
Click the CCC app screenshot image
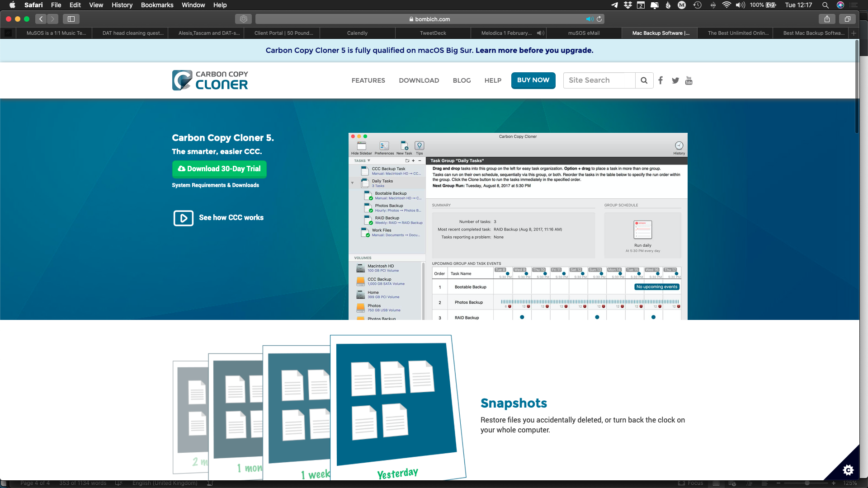pos(518,226)
